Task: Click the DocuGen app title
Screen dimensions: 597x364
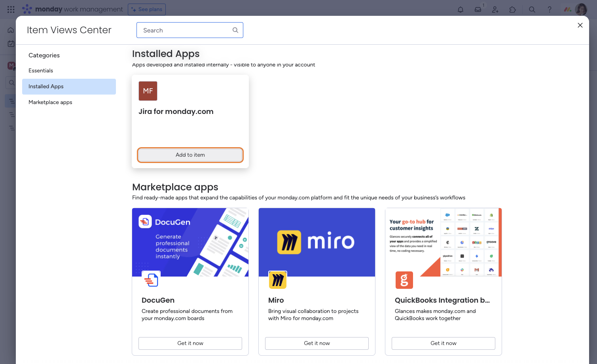Action: (158, 300)
